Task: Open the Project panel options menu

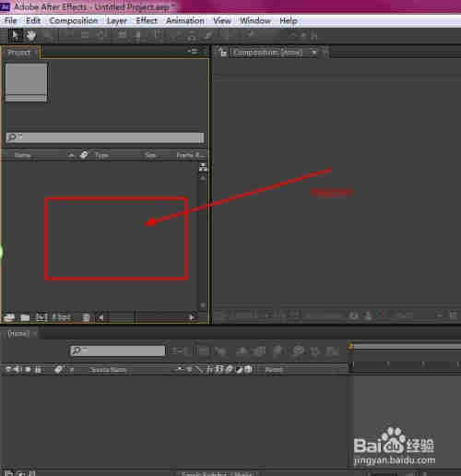Action: coord(194,51)
